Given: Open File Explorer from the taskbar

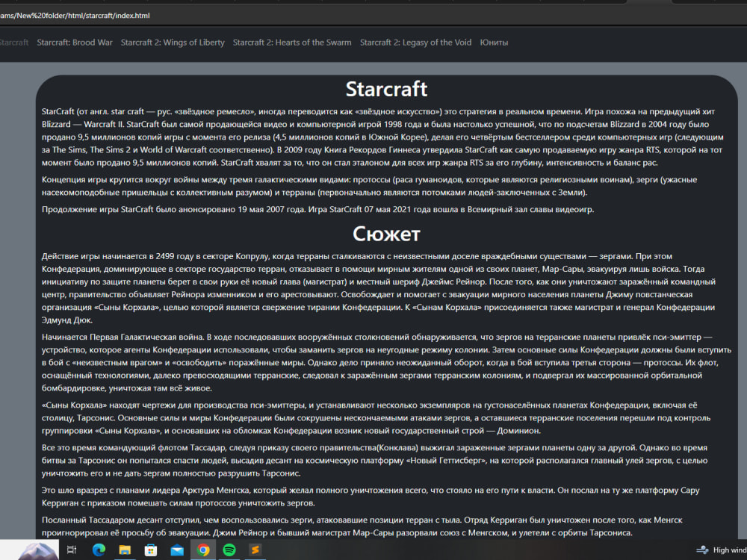Looking at the screenshot, I should point(125,550).
